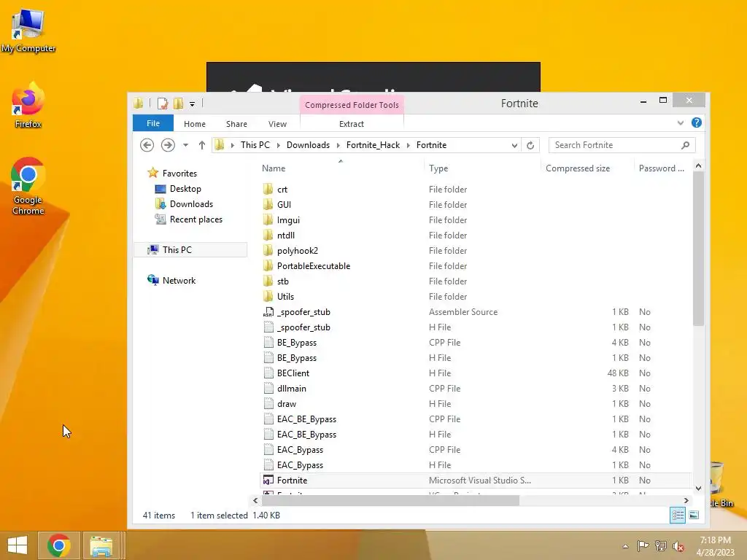Open Chrome from the taskbar
747x560 pixels.
tap(59, 545)
